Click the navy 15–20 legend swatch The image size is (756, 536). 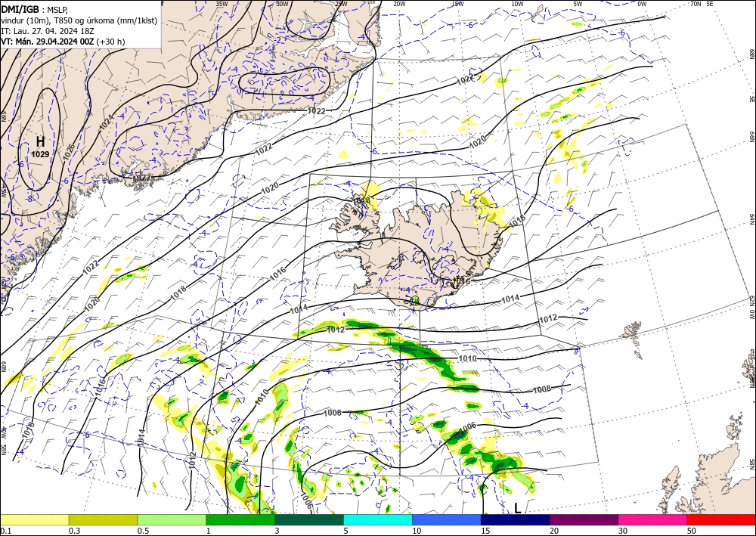(x=516, y=519)
